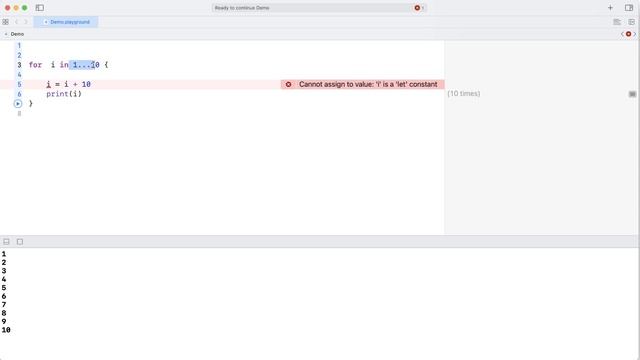The width and height of the screenshot is (640, 360).
Task: Click line number 6 in gutter
Action: click(x=19, y=94)
